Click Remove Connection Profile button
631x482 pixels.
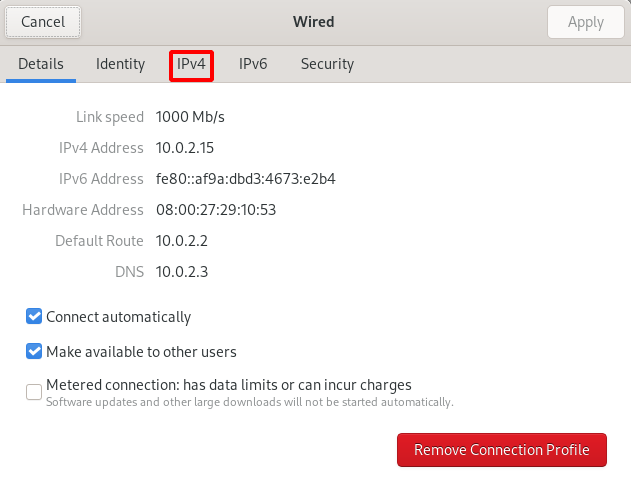501,450
